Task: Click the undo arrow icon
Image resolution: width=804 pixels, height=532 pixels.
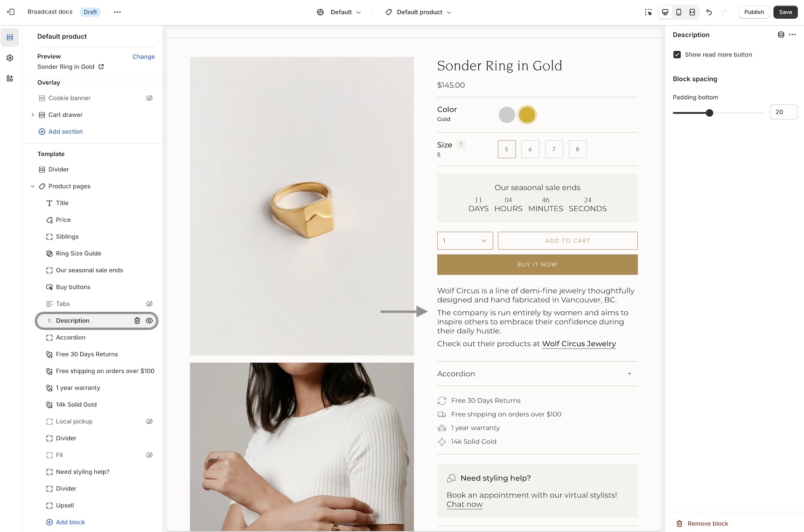Action: pyautogui.click(x=709, y=12)
